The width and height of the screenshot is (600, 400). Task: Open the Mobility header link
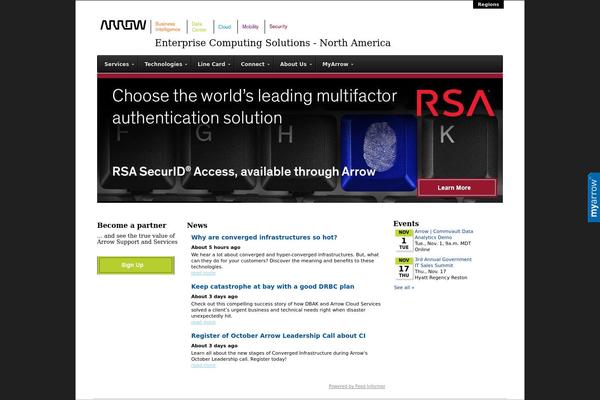coord(250,26)
